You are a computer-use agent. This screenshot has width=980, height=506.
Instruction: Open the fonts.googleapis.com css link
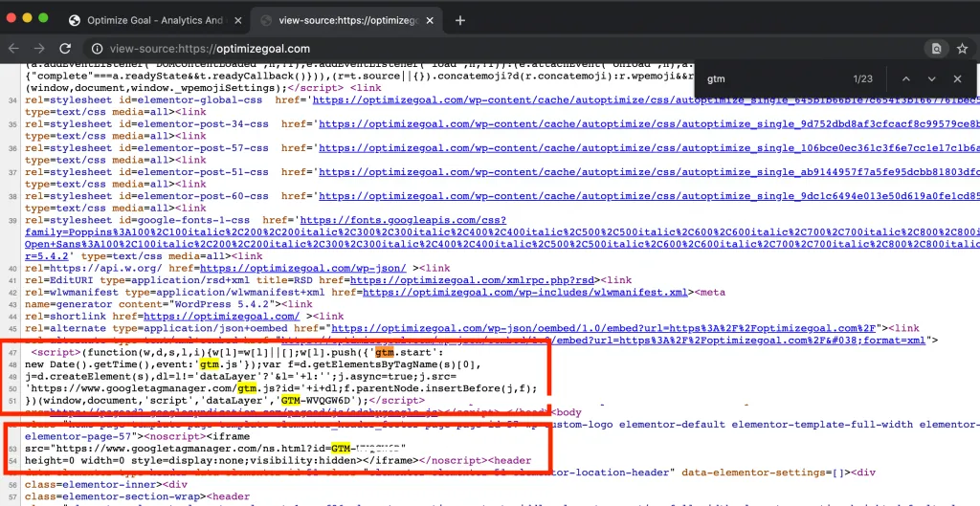tap(403, 220)
